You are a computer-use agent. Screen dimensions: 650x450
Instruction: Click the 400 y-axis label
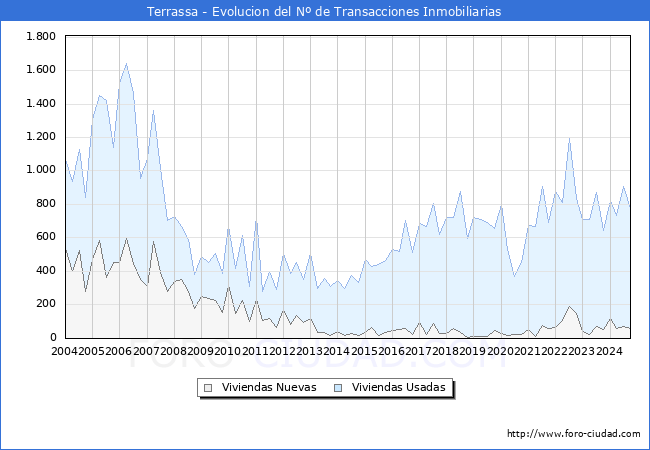46,270
